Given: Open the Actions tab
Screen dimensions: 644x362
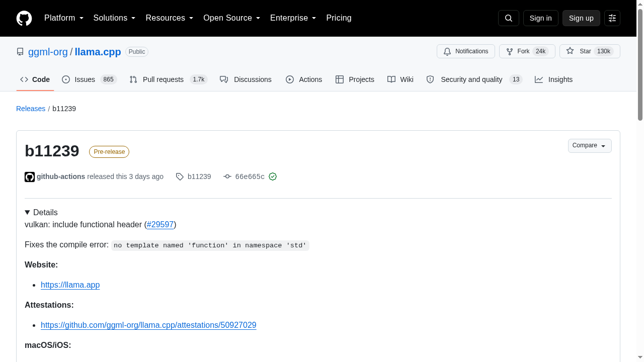Looking at the screenshot, I should pos(304,79).
